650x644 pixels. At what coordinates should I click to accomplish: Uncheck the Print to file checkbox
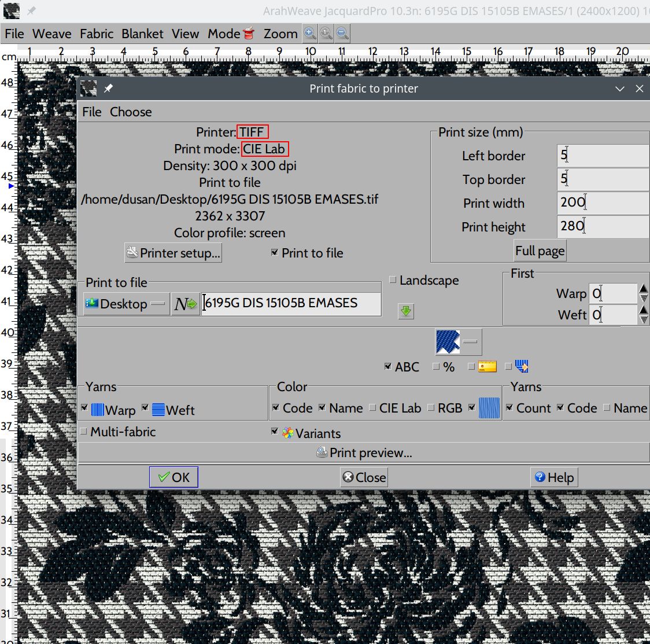275,253
